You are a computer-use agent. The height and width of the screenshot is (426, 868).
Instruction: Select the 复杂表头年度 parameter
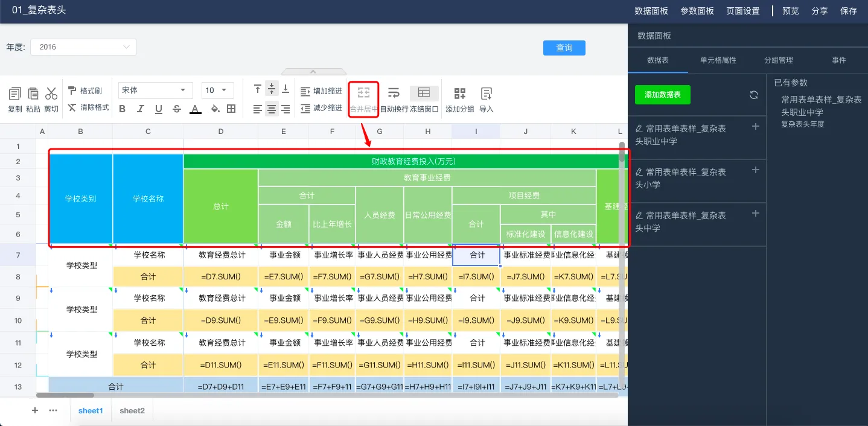point(803,124)
